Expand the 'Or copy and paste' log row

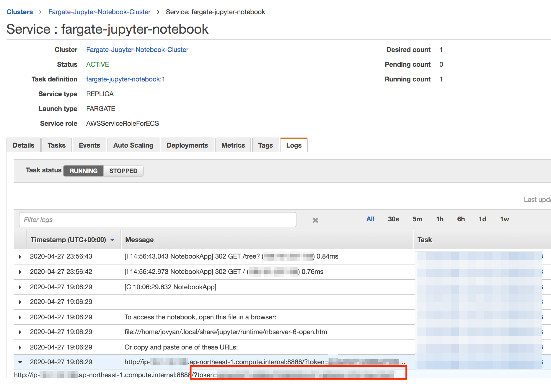coord(20,347)
